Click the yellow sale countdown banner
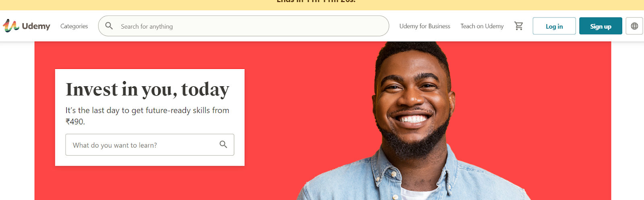Screen dimensions: 644x200 [x=322, y=5]
